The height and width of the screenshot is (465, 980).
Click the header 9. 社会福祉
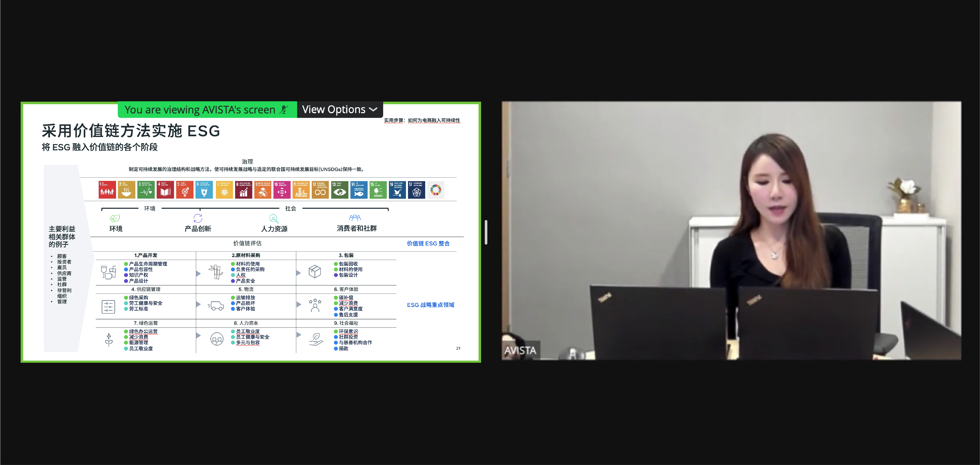(x=346, y=323)
